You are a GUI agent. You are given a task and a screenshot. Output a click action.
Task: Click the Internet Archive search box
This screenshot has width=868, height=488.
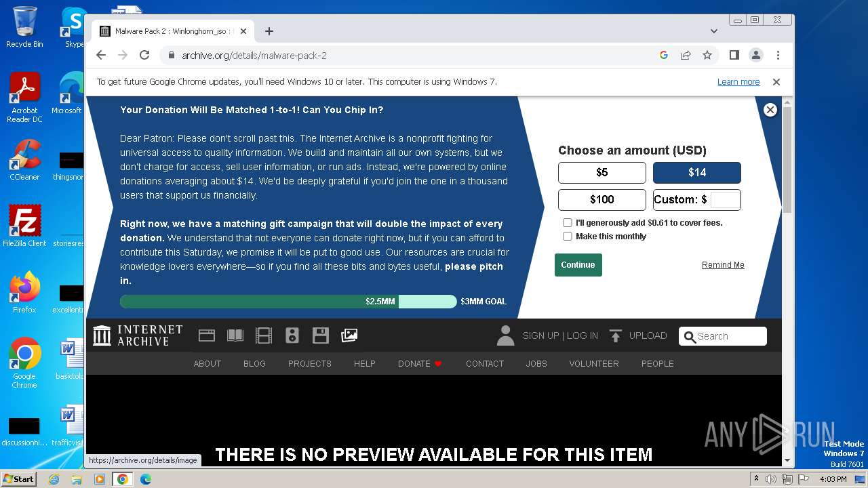pos(723,336)
